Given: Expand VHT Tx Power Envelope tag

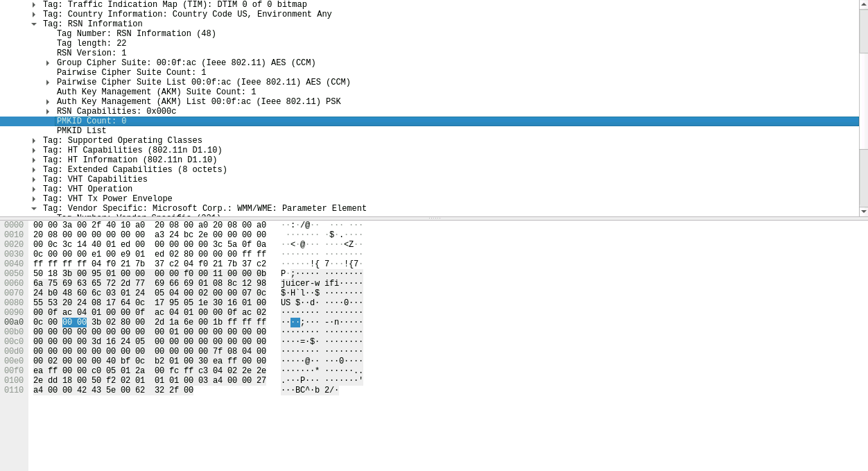Looking at the screenshot, I should point(34,198).
